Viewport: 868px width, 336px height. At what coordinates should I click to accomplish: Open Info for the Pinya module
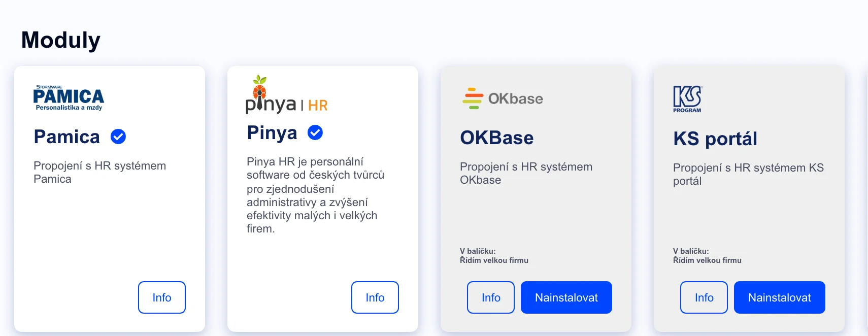pos(375,297)
